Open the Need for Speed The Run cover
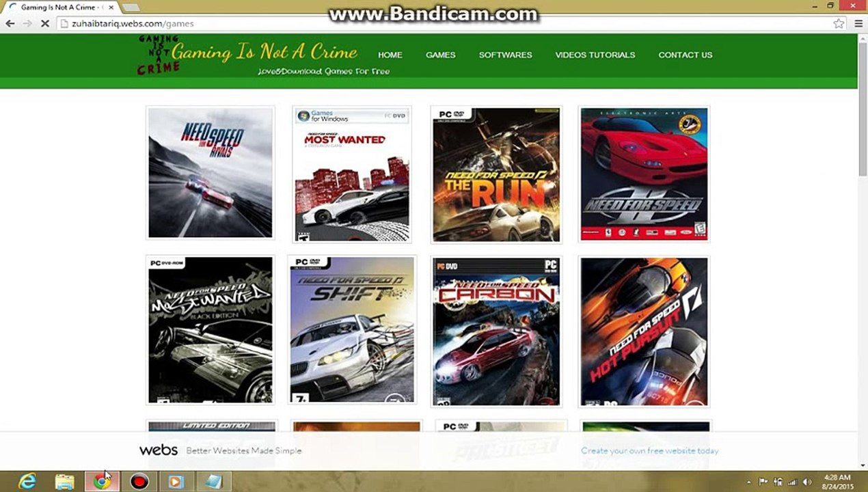Viewport: 868px width, 492px height. (x=496, y=175)
